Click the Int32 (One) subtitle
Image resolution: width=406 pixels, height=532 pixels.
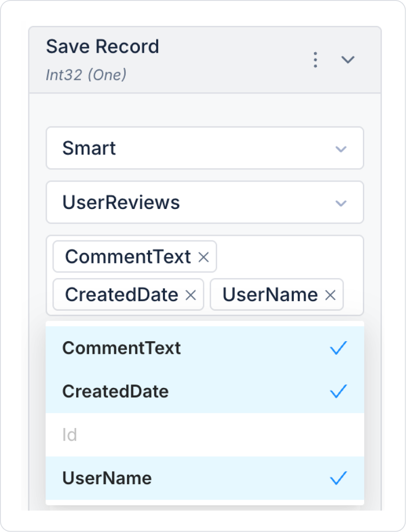[86, 75]
